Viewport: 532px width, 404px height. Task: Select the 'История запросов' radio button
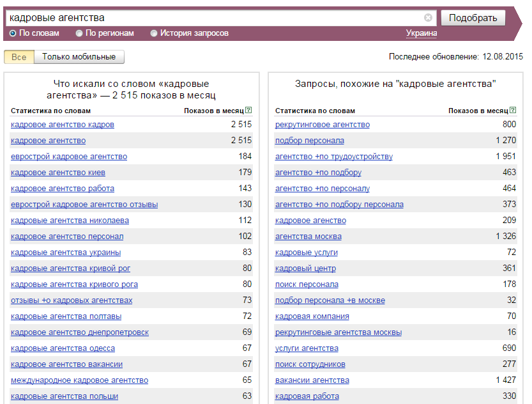click(154, 33)
